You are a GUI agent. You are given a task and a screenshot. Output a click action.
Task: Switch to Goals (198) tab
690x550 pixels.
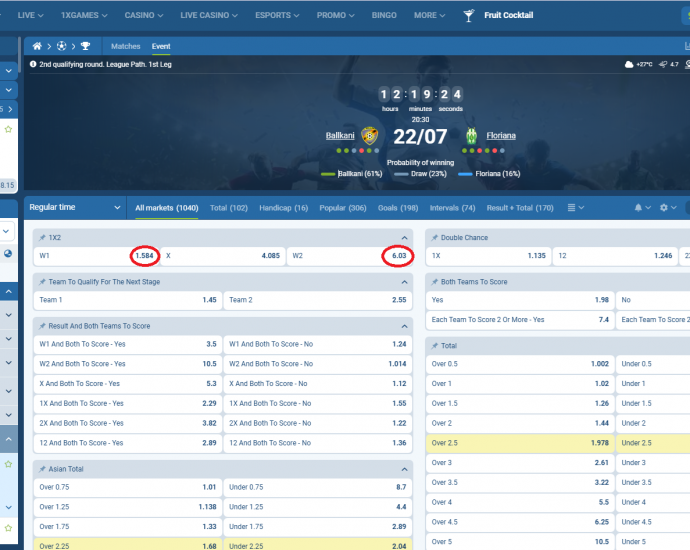point(398,208)
